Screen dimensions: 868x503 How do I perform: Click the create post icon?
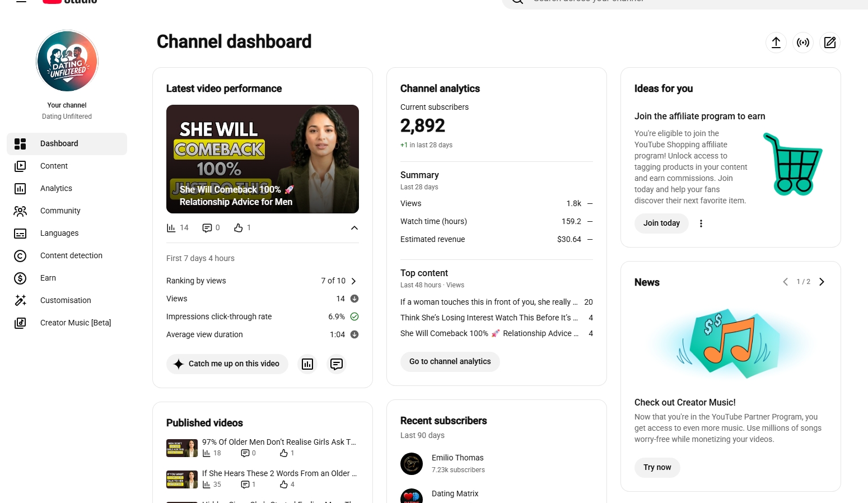tap(830, 43)
